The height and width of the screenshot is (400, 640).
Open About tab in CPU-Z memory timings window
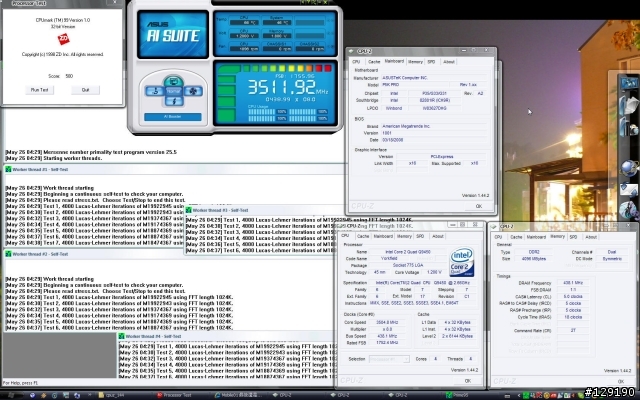pyautogui.click(x=591, y=237)
